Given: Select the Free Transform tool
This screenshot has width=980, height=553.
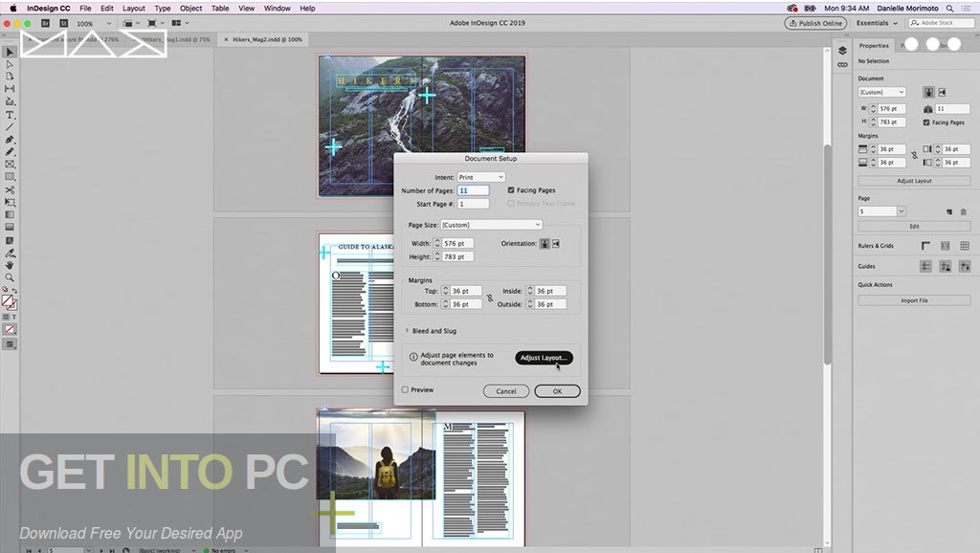Looking at the screenshot, I should click(10, 203).
